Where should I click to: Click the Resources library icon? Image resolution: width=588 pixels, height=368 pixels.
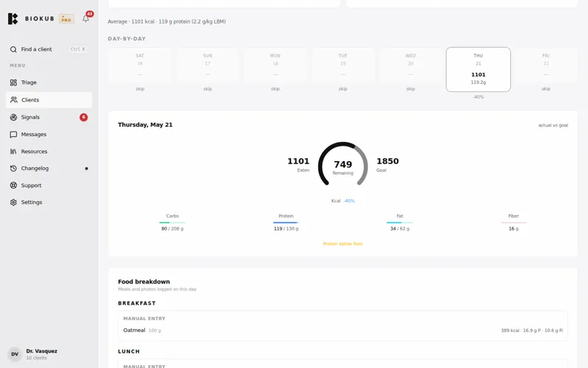coord(13,152)
